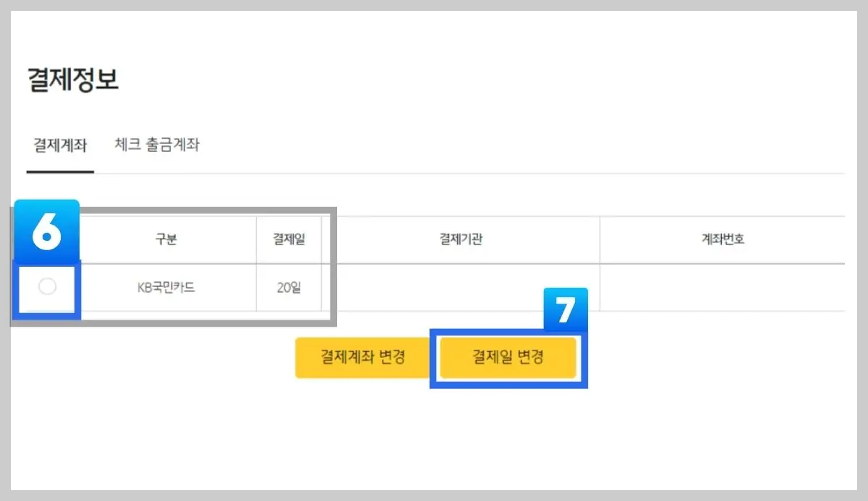Open the 체크 출금계좌 tab
Screen dimensions: 868x501
[156, 145]
